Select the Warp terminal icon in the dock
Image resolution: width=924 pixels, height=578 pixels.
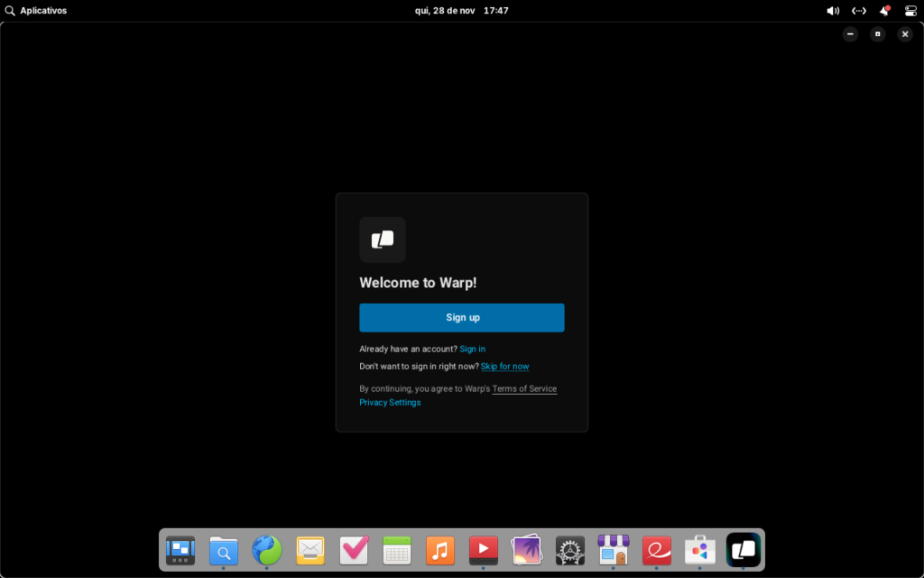(x=744, y=550)
